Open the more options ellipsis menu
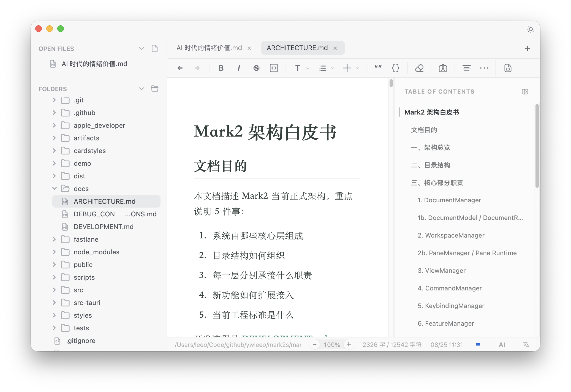The width and height of the screenshot is (571, 392). (x=484, y=68)
